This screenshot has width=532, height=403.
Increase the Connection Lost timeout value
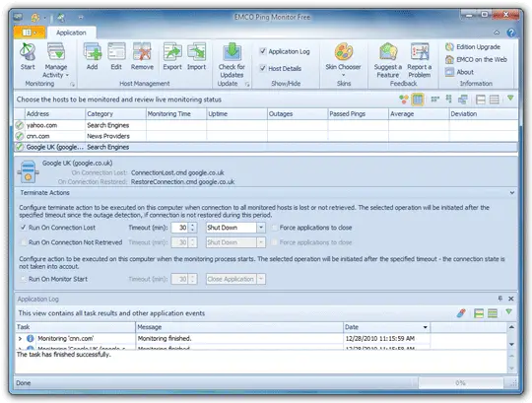pos(193,225)
